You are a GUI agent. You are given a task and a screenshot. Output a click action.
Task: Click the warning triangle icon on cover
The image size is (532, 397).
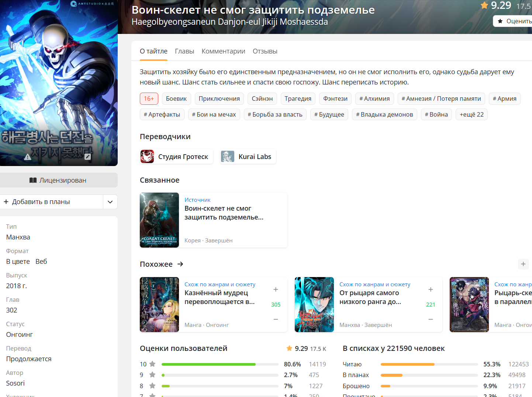[28, 157]
